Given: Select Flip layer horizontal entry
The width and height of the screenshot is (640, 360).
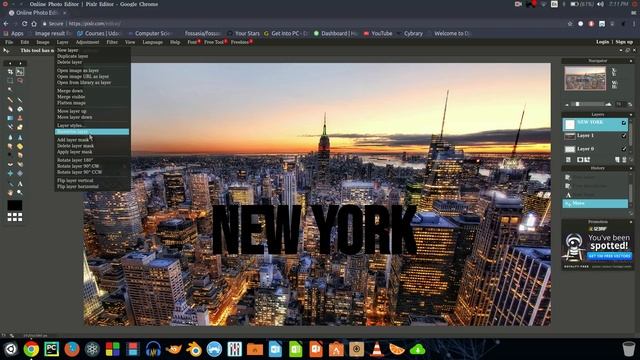Looking at the screenshot, I should point(78,187).
